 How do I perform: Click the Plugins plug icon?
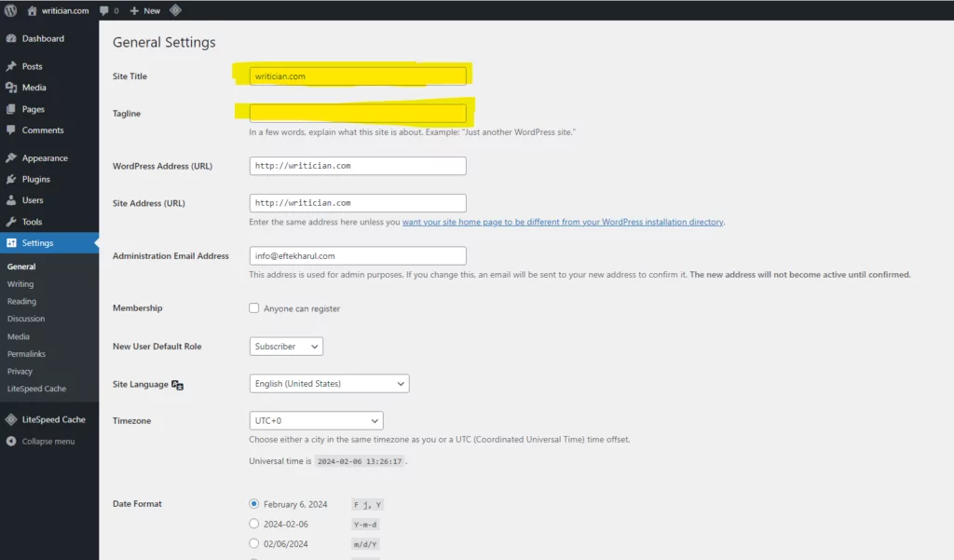pos(11,179)
